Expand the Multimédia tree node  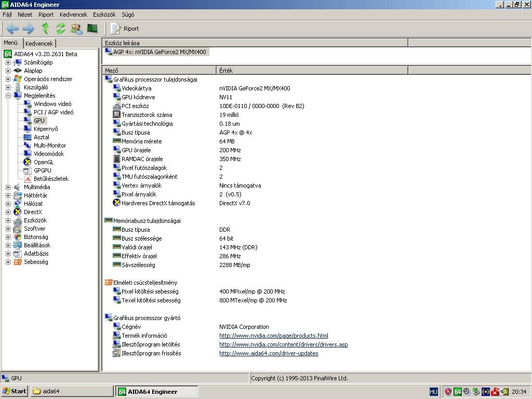(x=8, y=187)
